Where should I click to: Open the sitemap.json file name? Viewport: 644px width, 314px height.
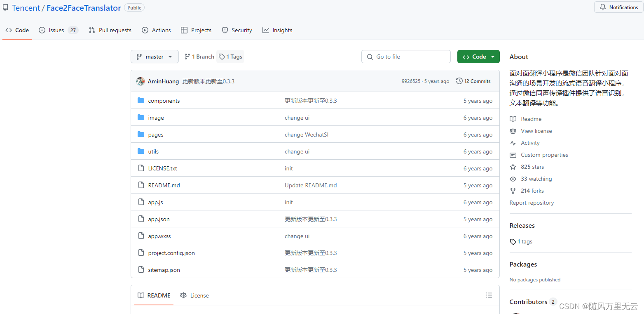point(164,270)
